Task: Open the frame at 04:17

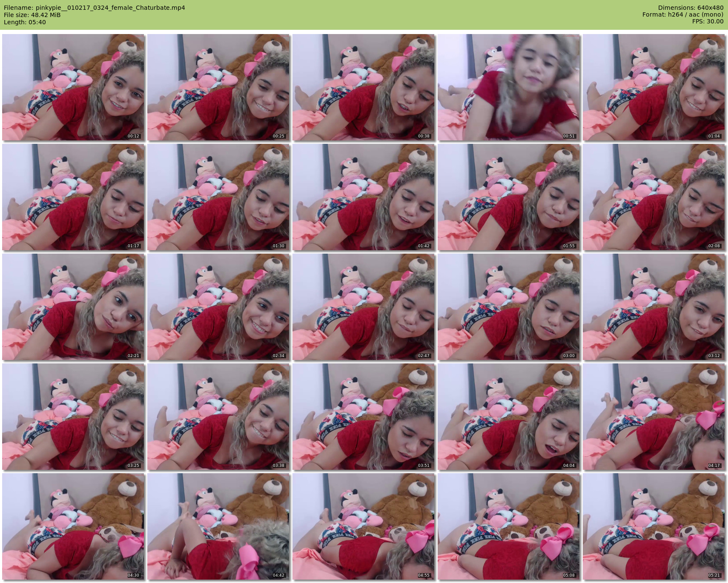Action: pyautogui.click(x=654, y=417)
